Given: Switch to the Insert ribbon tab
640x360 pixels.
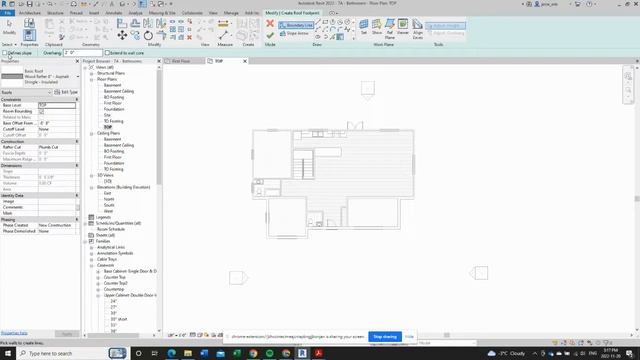Looking at the screenshot, I should [94, 13].
